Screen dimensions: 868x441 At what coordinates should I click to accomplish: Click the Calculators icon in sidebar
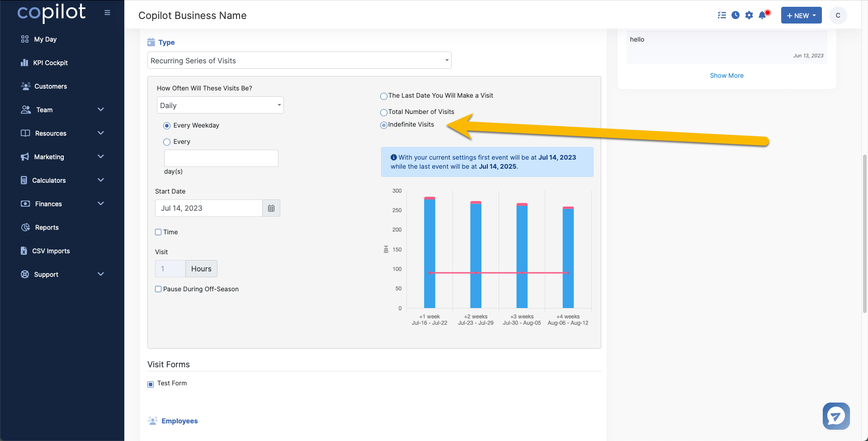24,180
